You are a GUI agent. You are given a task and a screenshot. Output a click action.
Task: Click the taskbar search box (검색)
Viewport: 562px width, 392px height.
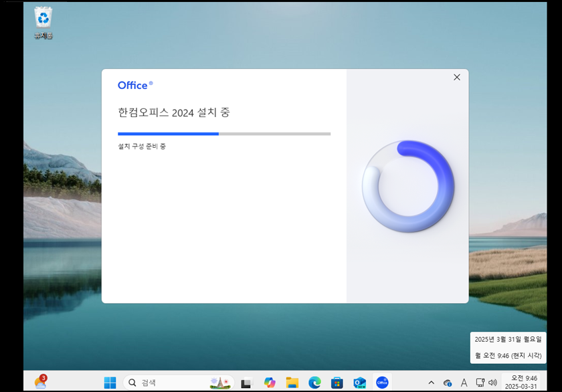click(x=179, y=383)
